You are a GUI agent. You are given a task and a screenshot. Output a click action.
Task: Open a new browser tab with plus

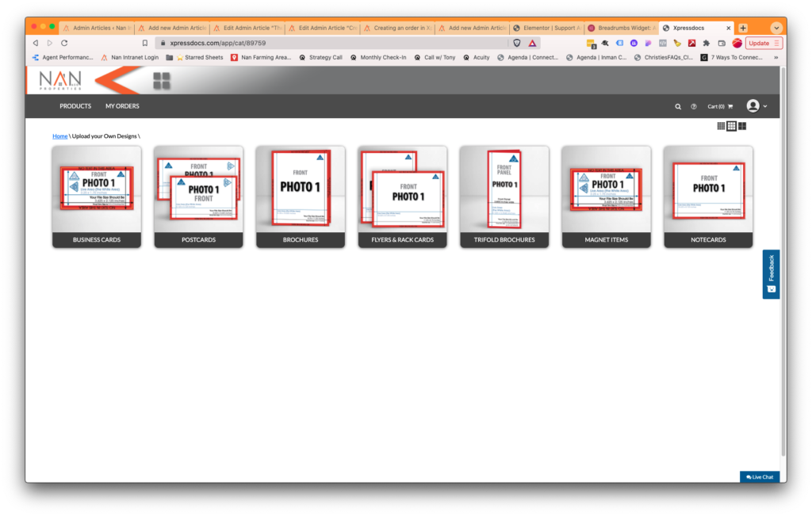point(743,28)
